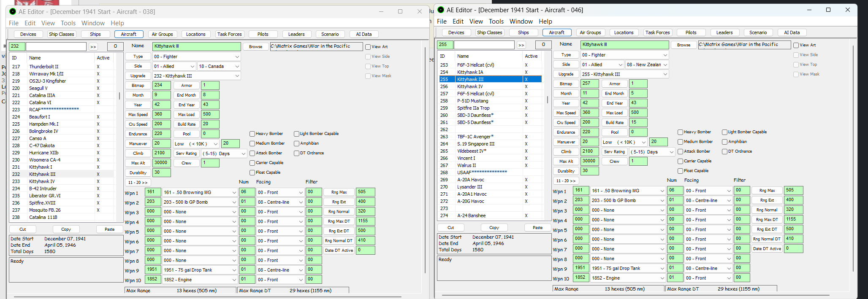Click the '>>' search button in the right window

click(521, 45)
